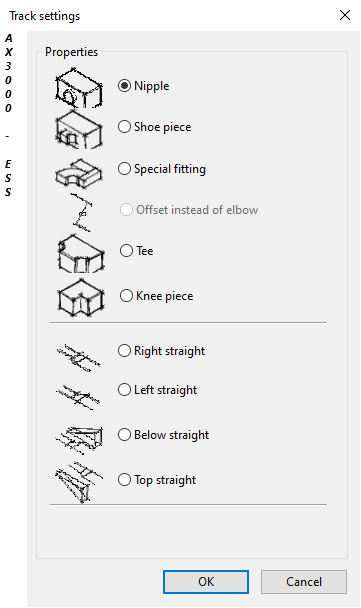Click the Tee fitting sketch icon
The image size is (361, 608).
coord(81,252)
